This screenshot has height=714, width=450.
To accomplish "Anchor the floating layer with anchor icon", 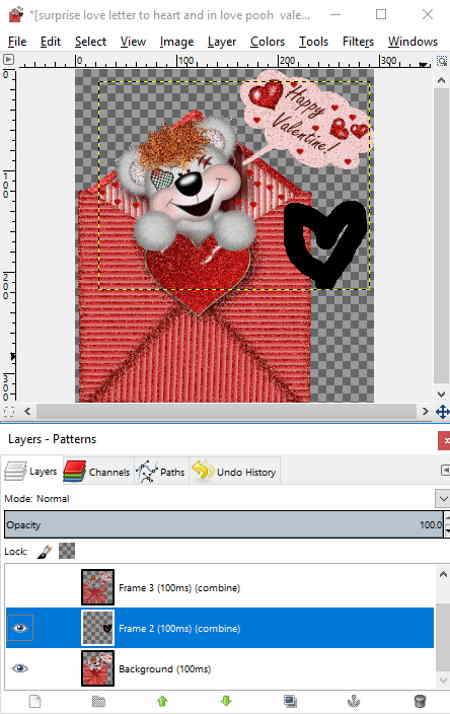I will [354, 701].
